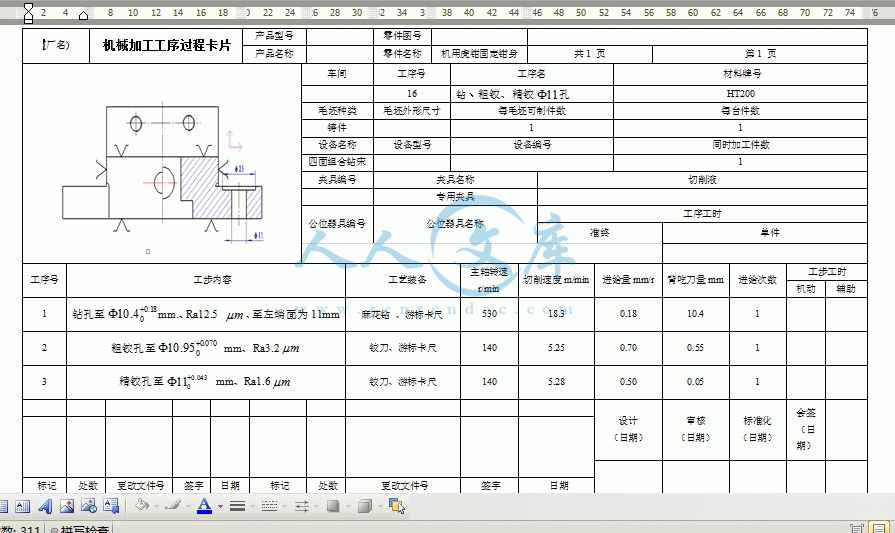The height and width of the screenshot is (533, 895).
Task: Switch to full screen reading view
Action: (x=856, y=528)
